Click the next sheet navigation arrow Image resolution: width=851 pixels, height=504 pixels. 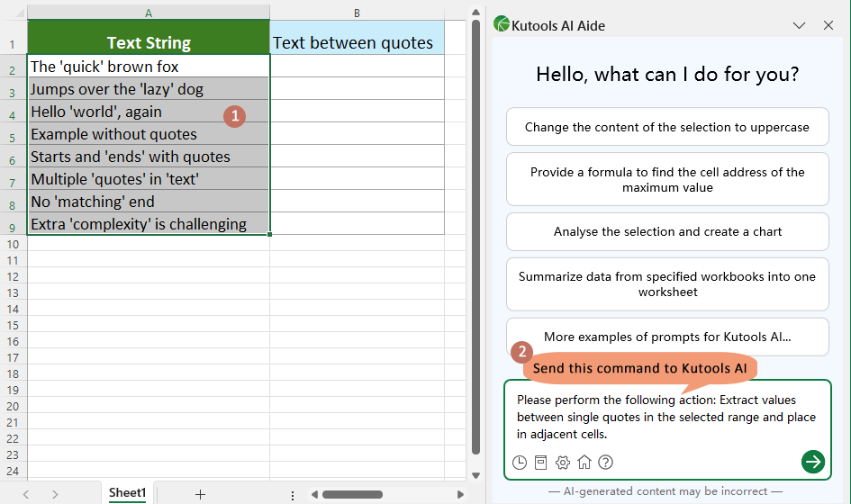(x=55, y=494)
